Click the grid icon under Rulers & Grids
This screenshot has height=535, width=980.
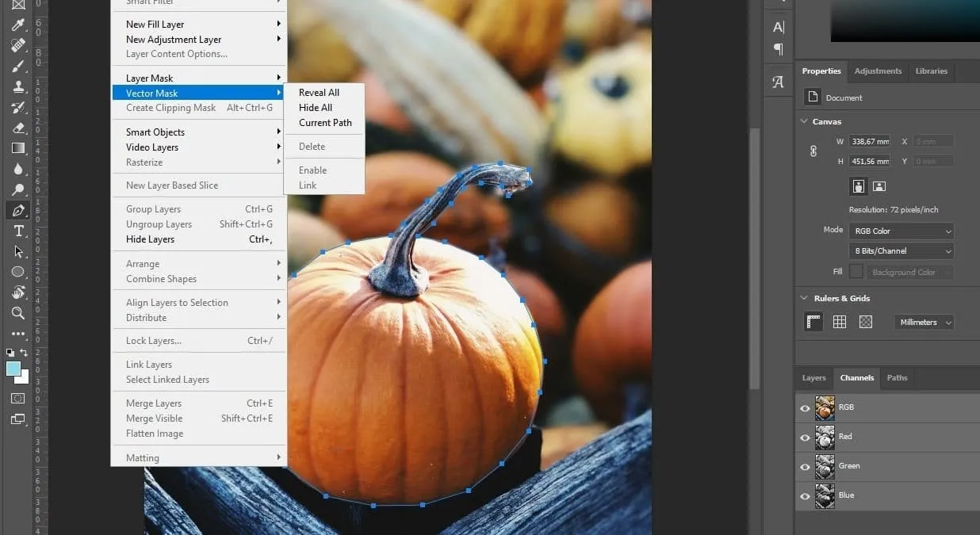click(x=839, y=321)
